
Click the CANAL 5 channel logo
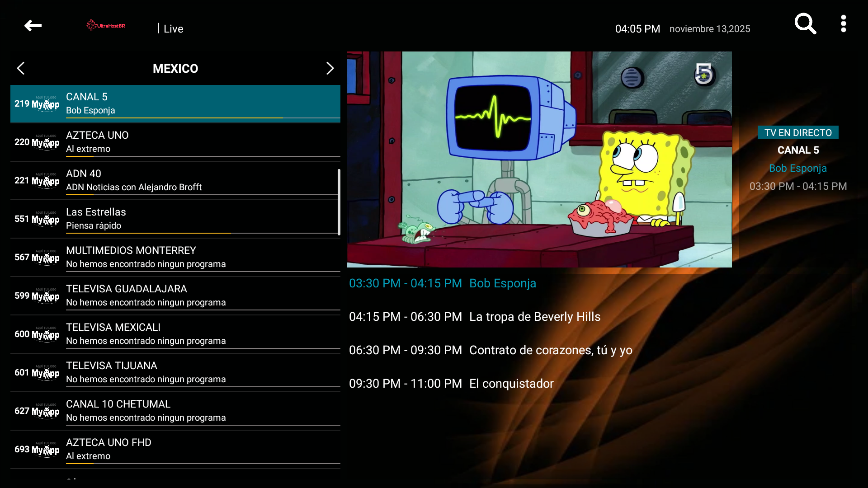click(x=45, y=104)
